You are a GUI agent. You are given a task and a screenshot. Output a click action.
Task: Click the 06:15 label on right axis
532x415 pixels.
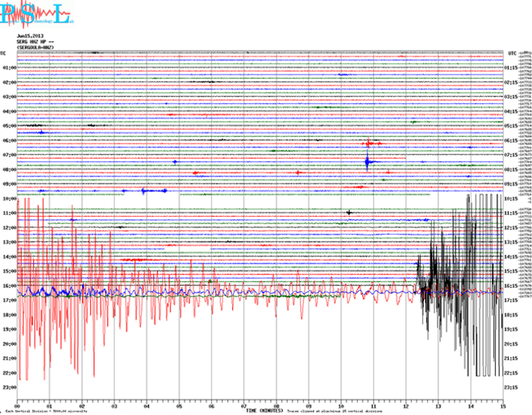pyautogui.click(x=511, y=140)
